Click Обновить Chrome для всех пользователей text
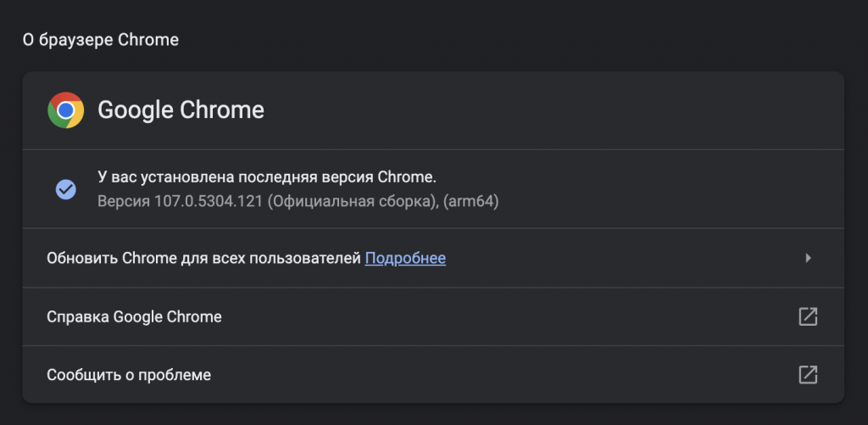 pyautogui.click(x=203, y=258)
